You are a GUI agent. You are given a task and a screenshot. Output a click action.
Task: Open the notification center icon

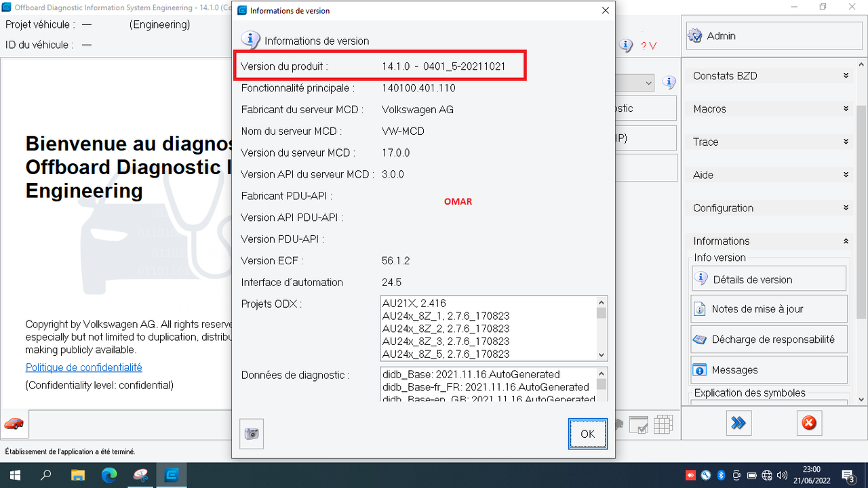(848, 475)
